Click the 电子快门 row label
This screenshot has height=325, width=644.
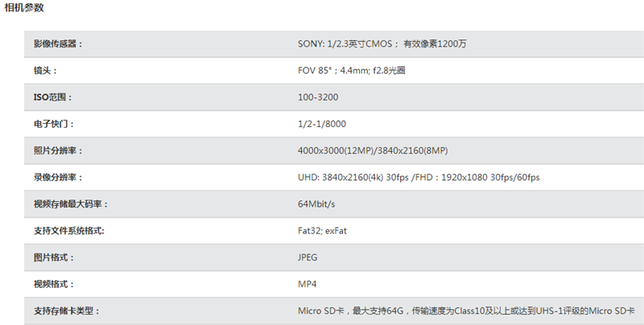click(x=53, y=124)
